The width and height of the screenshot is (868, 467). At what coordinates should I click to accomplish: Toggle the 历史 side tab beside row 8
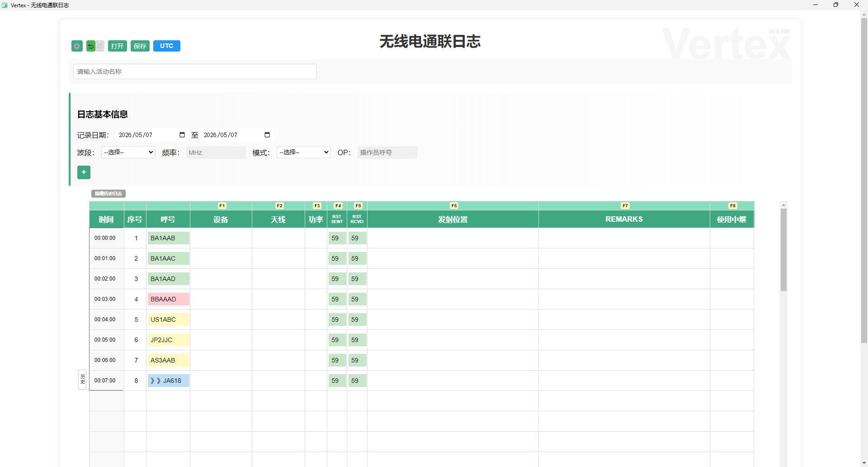click(82, 380)
